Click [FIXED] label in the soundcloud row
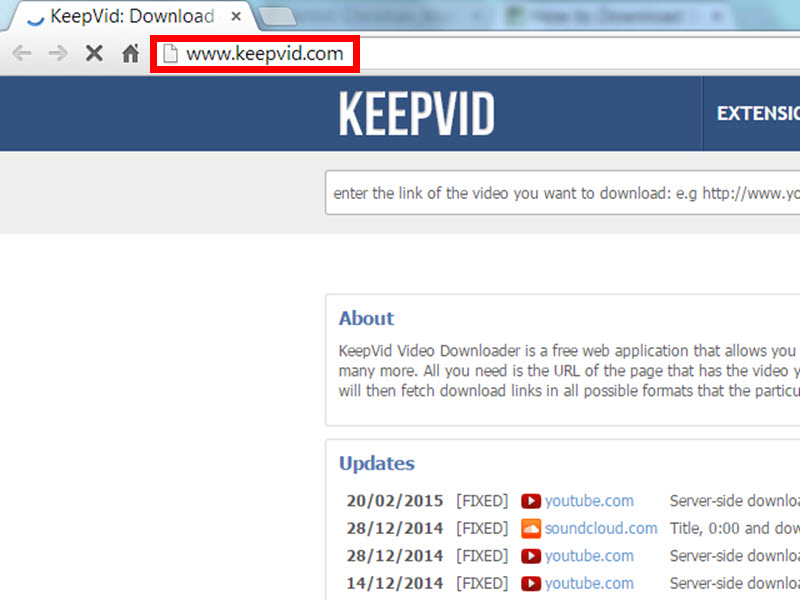This screenshot has width=800, height=600. (x=482, y=529)
